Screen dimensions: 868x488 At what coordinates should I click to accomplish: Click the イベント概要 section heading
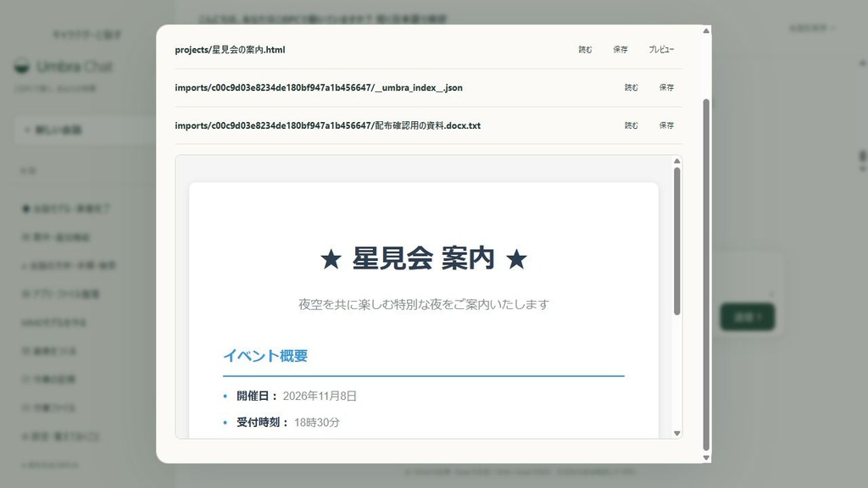[265, 356]
